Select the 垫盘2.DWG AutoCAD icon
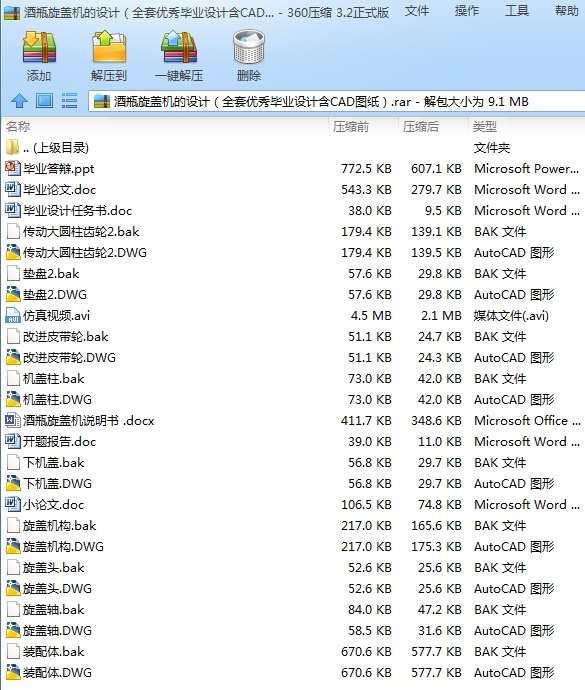This screenshot has height=690, width=585. pos(13,294)
